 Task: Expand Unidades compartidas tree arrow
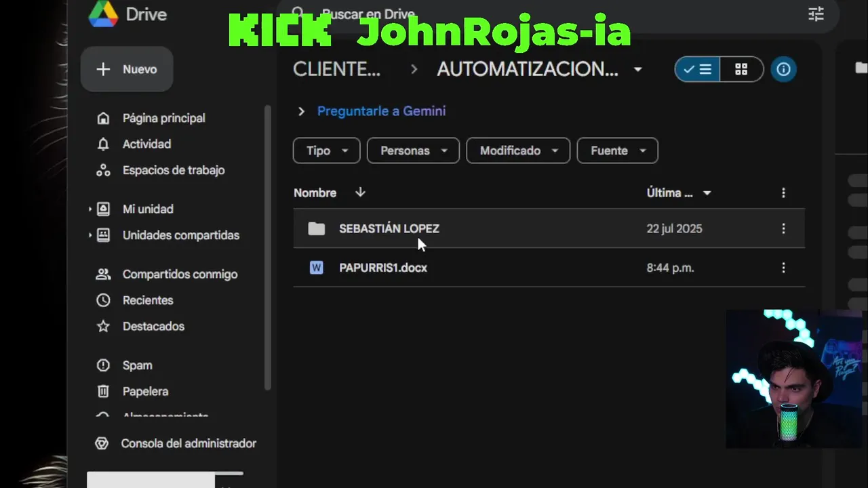(x=90, y=235)
